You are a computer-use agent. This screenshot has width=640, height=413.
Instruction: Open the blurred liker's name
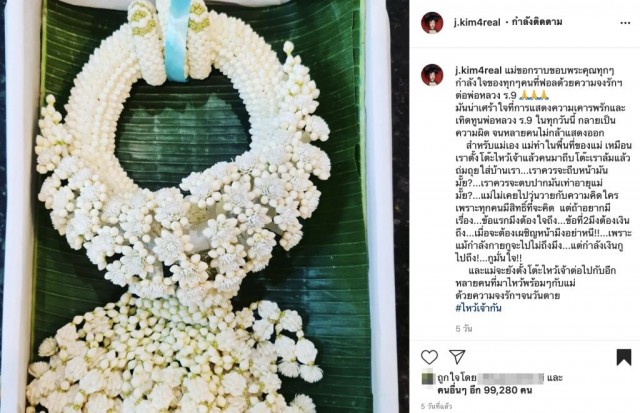[x=511, y=378]
